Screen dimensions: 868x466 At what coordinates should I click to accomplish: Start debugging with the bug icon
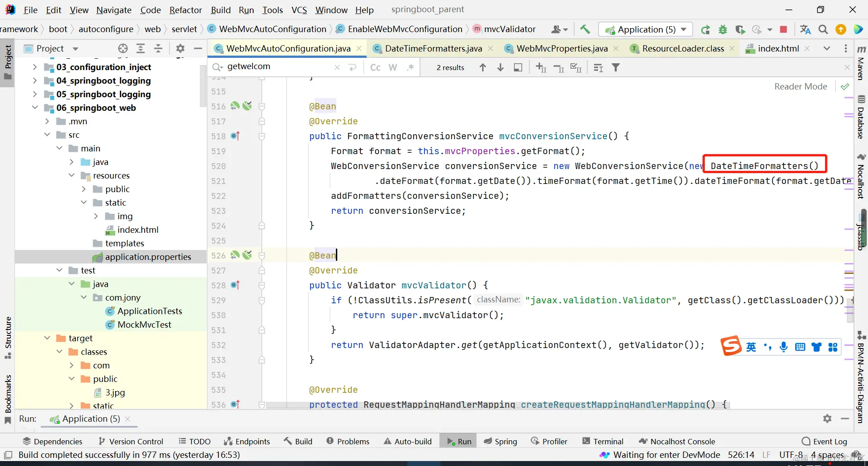723,30
